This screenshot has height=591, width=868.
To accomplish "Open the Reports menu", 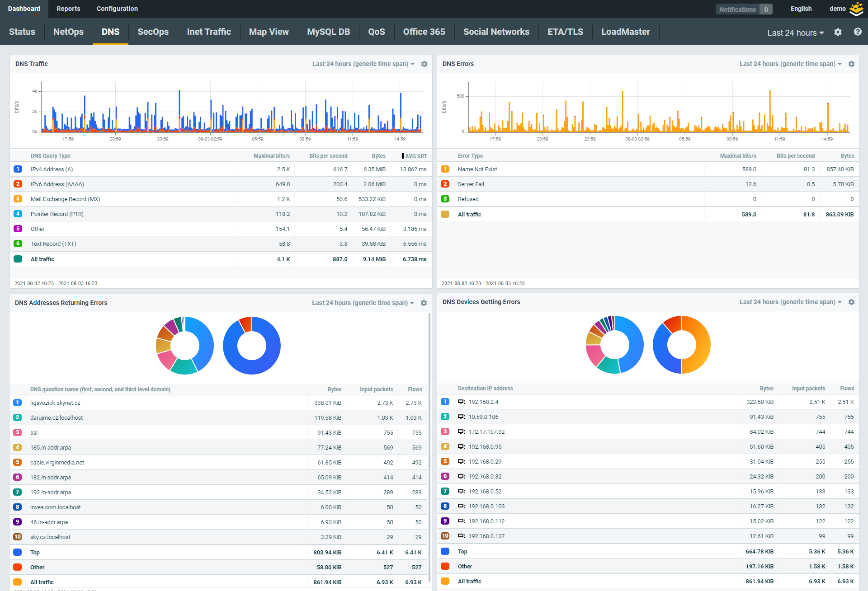I will (68, 9).
